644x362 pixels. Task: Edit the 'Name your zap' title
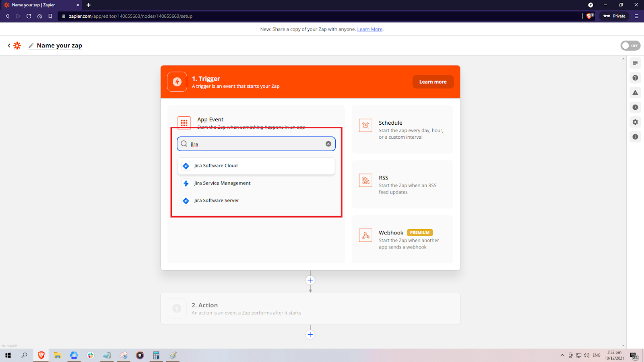click(x=60, y=45)
